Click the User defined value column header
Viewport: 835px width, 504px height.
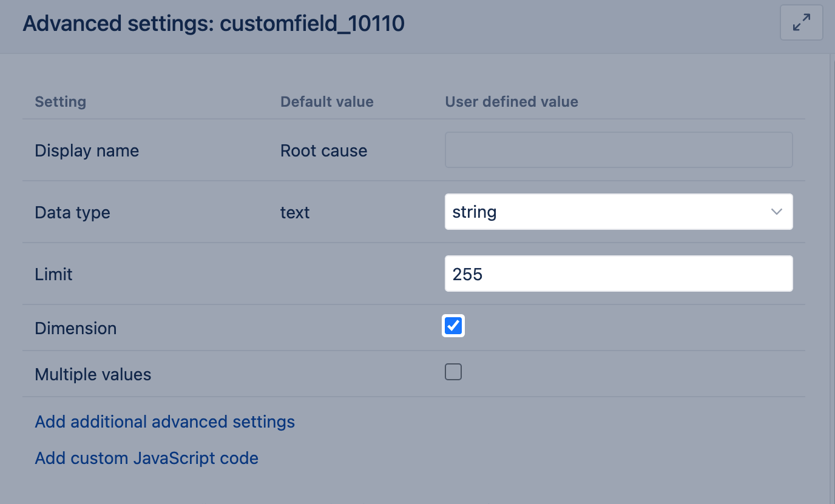[512, 102]
